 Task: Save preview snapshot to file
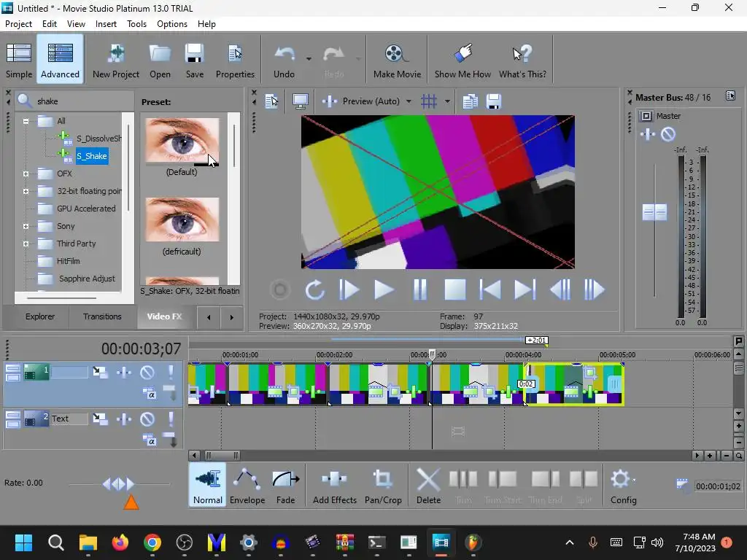pos(494,101)
